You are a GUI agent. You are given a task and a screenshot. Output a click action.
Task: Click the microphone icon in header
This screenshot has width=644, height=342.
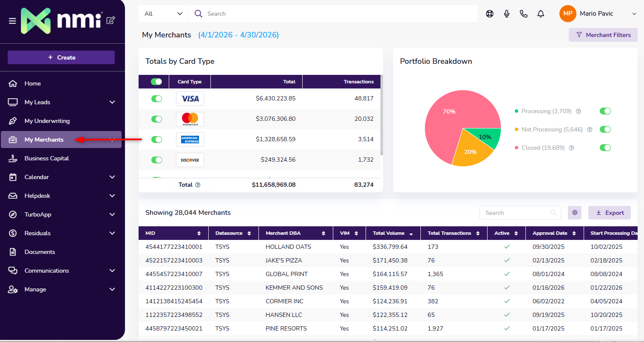(x=507, y=14)
